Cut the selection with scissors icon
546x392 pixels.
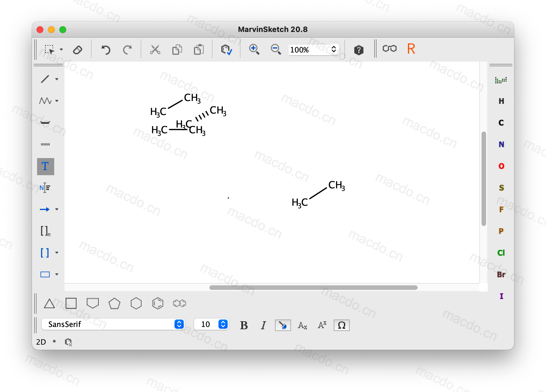155,50
